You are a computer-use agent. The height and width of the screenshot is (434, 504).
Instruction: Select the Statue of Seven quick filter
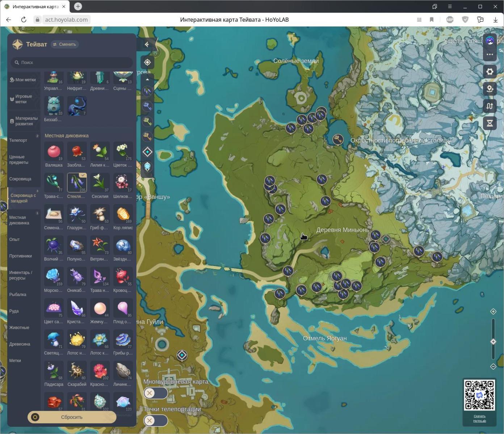coord(147,167)
